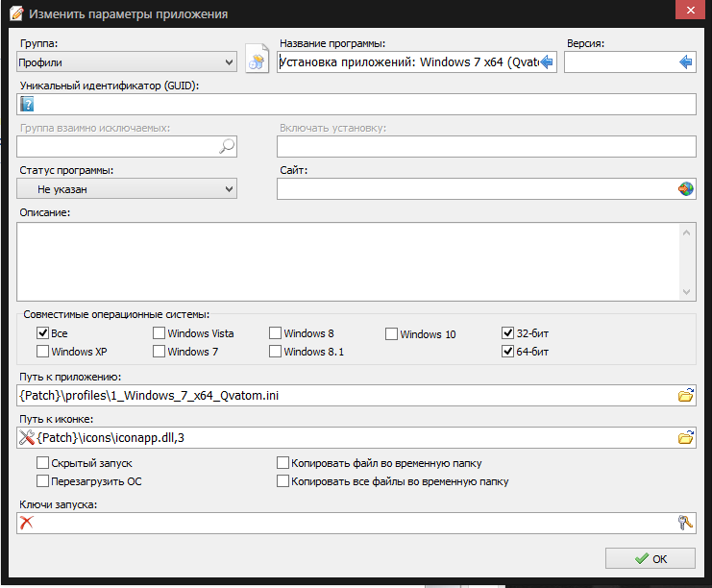Open the Статус программы dropdown
The height and width of the screenshot is (588, 712).
point(127,189)
